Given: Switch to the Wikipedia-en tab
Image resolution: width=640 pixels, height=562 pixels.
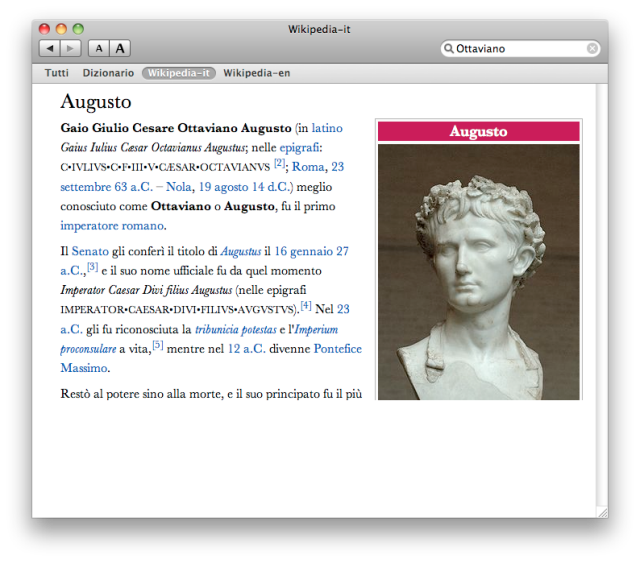Looking at the screenshot, I should coord(257,73).
